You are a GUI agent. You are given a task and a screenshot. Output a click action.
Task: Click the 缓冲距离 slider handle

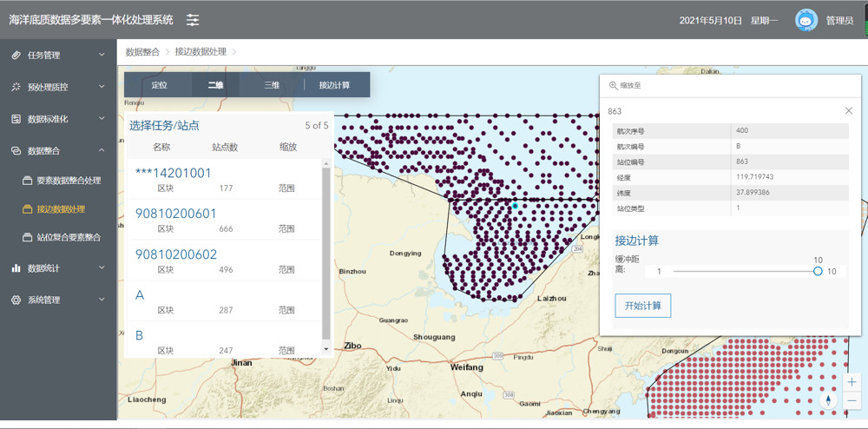pyautogui.click(x=818, y=271)
